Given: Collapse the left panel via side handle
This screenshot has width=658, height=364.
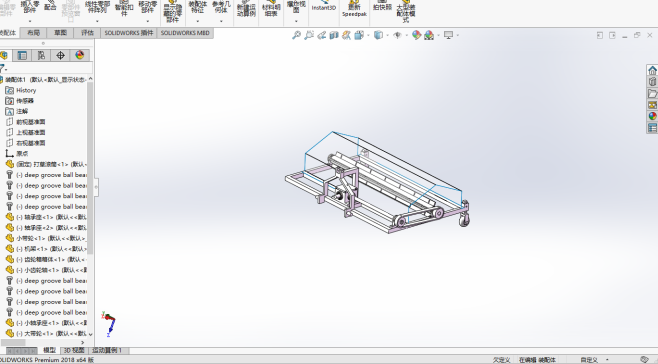Looking at the screenshot, I should 96,187.
